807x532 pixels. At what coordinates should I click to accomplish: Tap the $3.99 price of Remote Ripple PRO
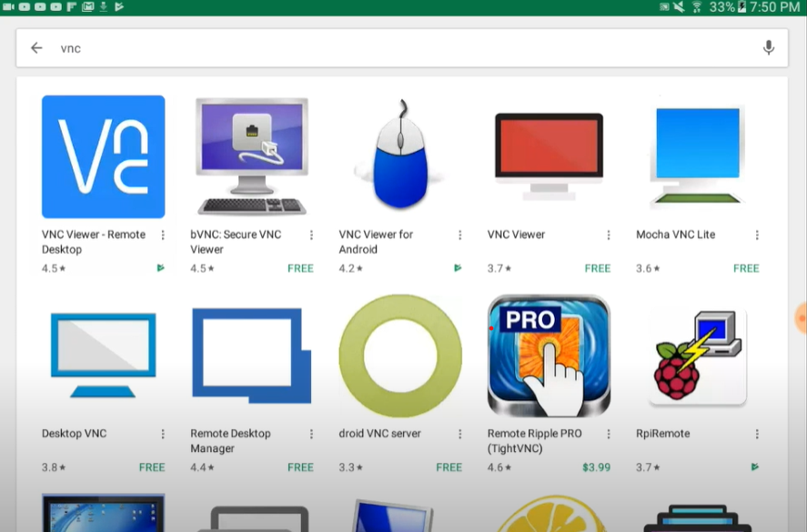point(596,467)
